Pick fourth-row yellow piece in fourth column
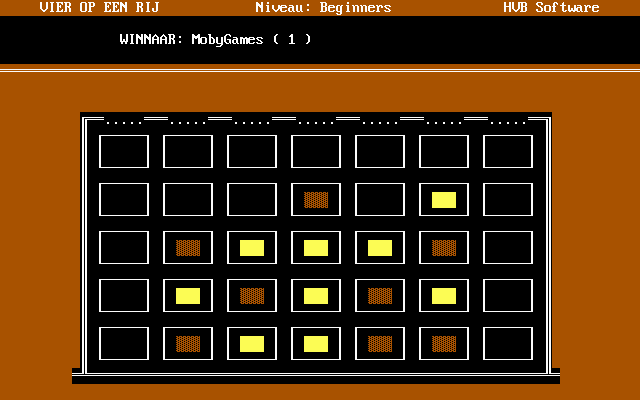 (316, 296)
